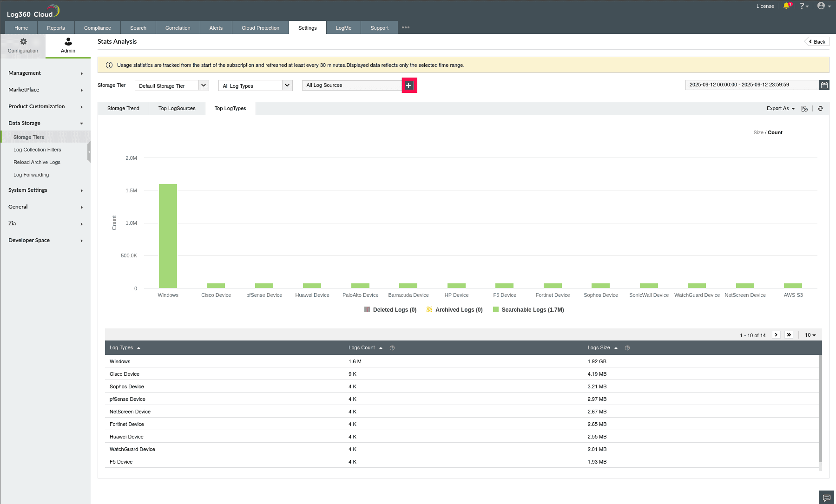Sort by Logs Size column arrow
Screen dimensions: 836x504
(x=616, y=348)
